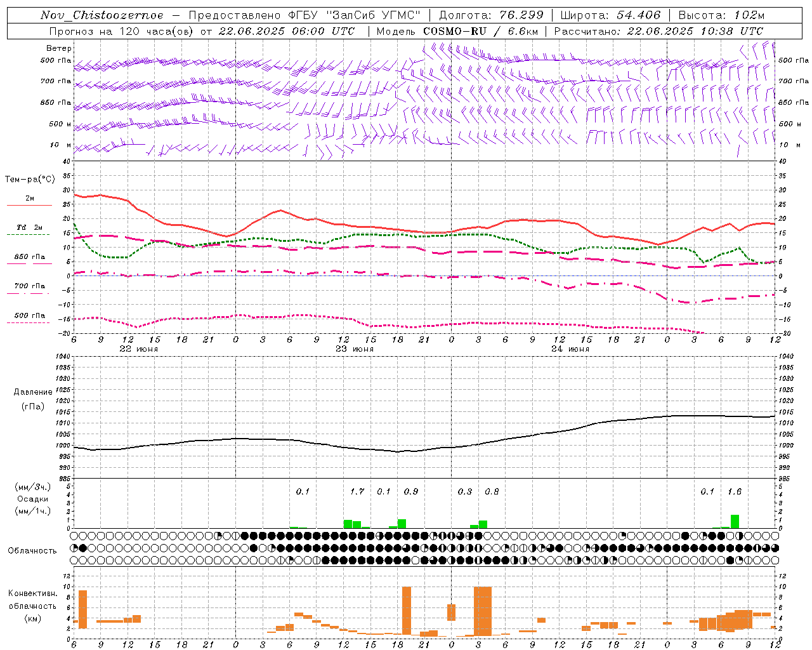
Task: Click the green dashed sample under Td 2м
Action: pos(28,235)
